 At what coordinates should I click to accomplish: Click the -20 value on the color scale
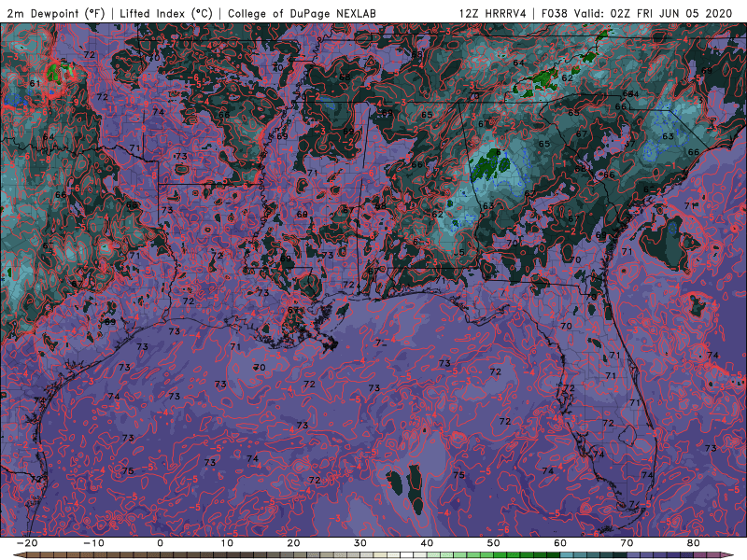point(27,543)
